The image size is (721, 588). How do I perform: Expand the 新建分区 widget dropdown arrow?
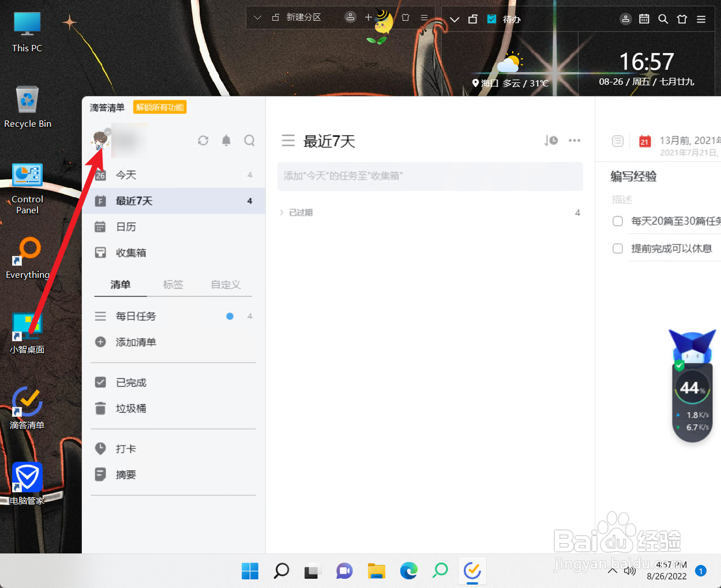pos(258,17)
